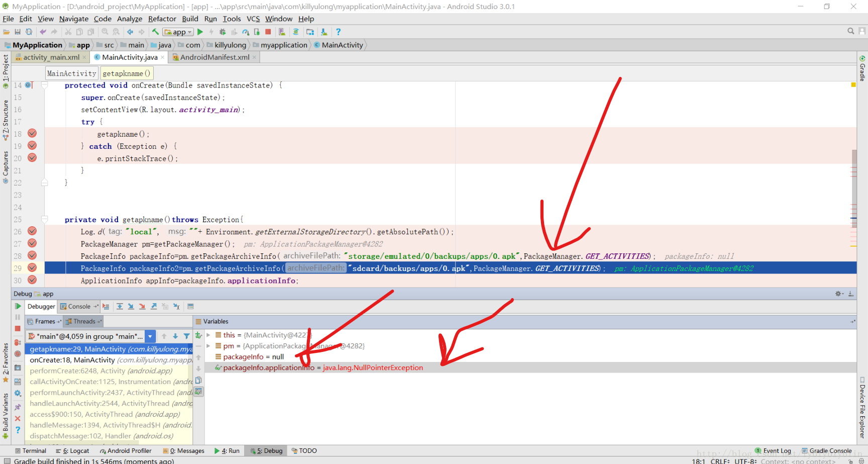Click the Step Into debugger icon
This screenshot has width=868, height=464.
pos(131,306)
